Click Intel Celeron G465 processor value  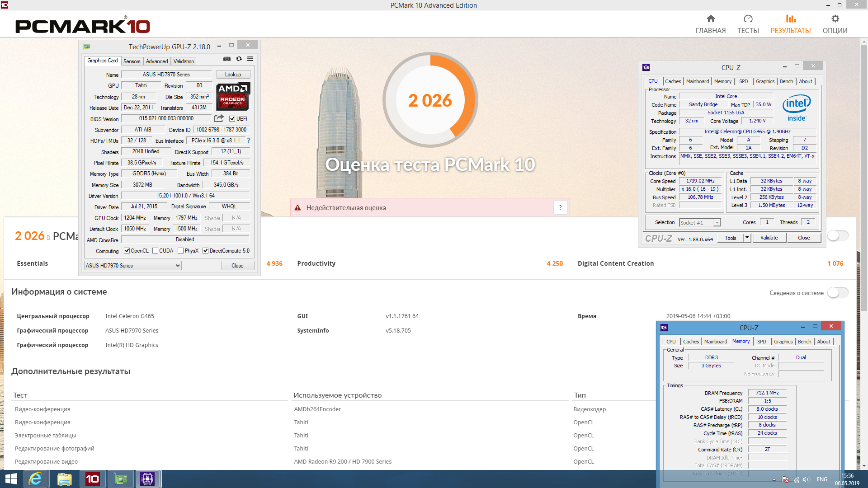130,316
